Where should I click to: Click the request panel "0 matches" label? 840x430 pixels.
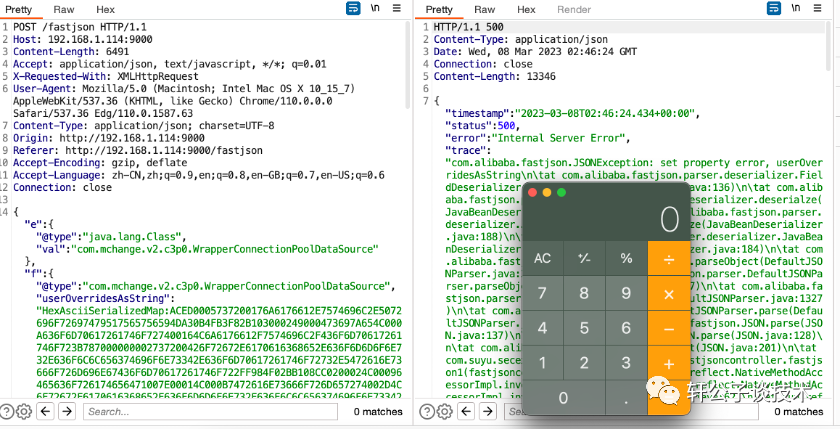(378, 411)
